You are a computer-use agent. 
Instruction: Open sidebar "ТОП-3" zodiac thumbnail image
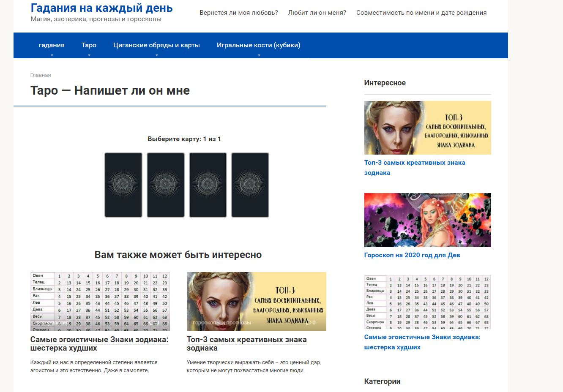pyautogui.click(x=428, y=128)
